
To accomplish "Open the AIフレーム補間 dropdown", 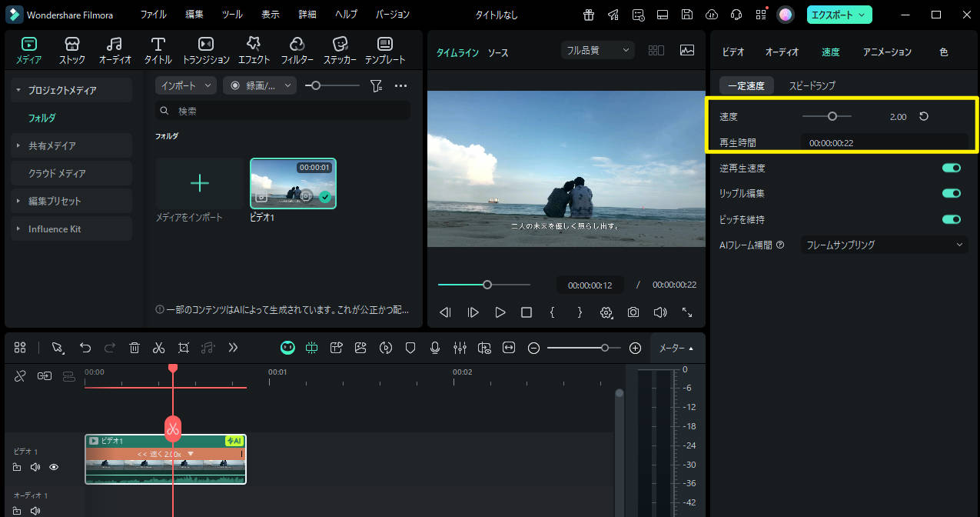I will pos(884,245).
